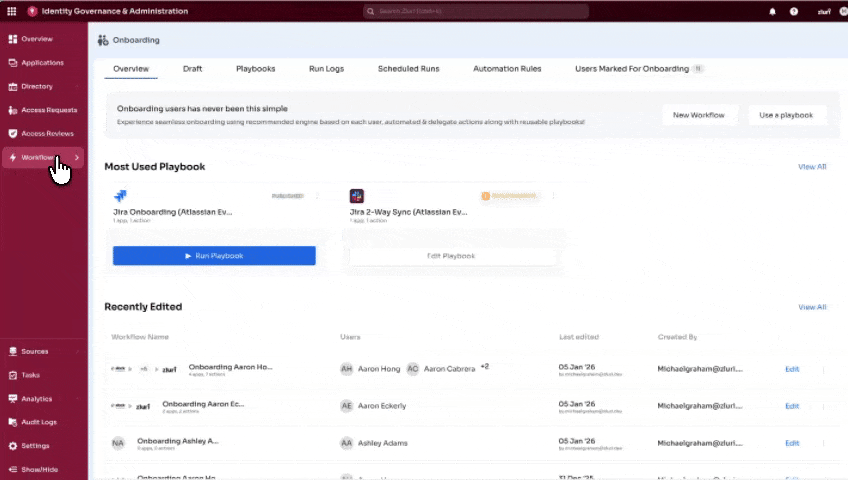Click the Created By column header
Viewport: 848px width, 480px height.
click(677, 337)
